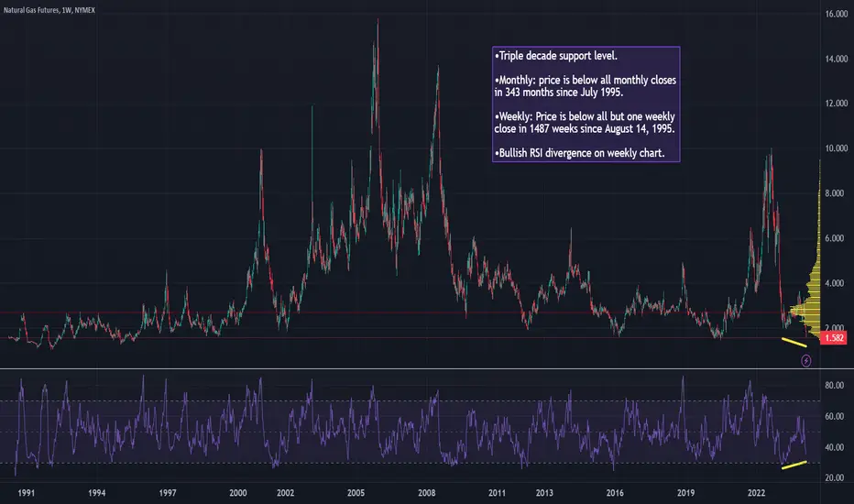Click the 'Monthly: price is below' bullet text
The height and width of the screenshot is (504, 854).
click(585, 86)
